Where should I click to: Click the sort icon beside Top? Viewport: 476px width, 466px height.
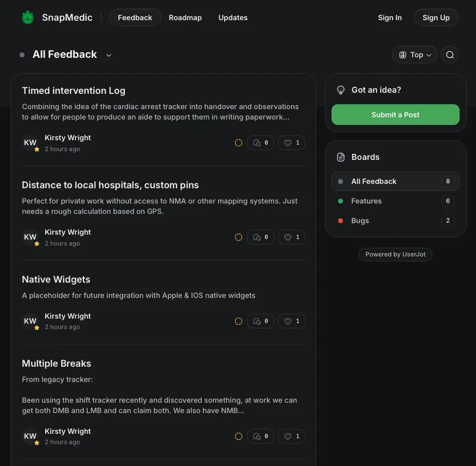coord(402,55)
